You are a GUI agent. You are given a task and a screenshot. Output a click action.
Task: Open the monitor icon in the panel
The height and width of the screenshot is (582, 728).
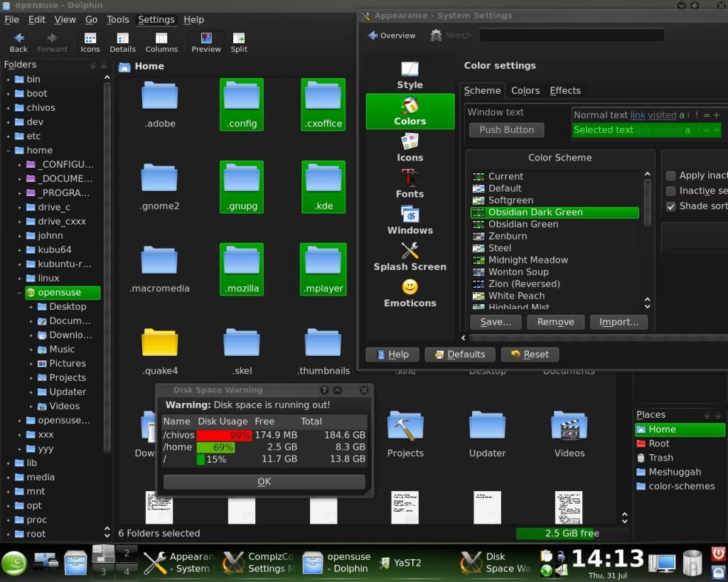coord(663,563)
